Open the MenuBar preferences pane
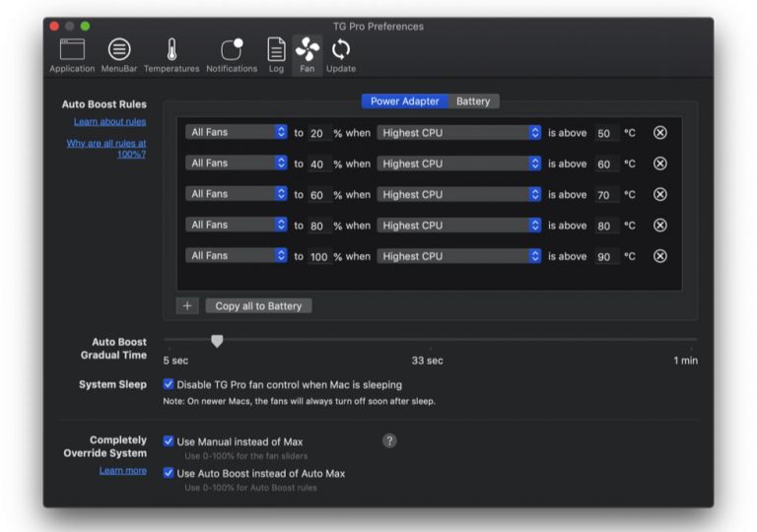This screenshot has width=757, height=532. click(x=118, y=55)
